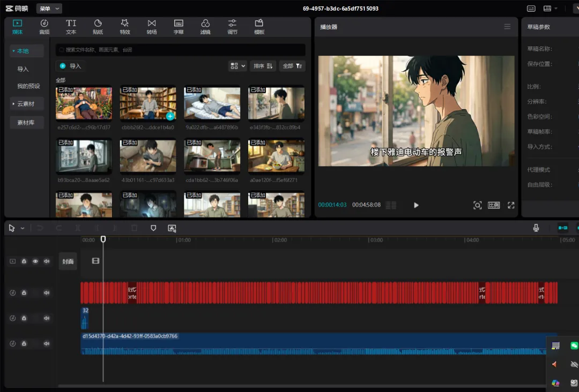The width and height of the screenshot is (579, 392).
Task: Play the video preview
Action: click(x=416, y=205)
